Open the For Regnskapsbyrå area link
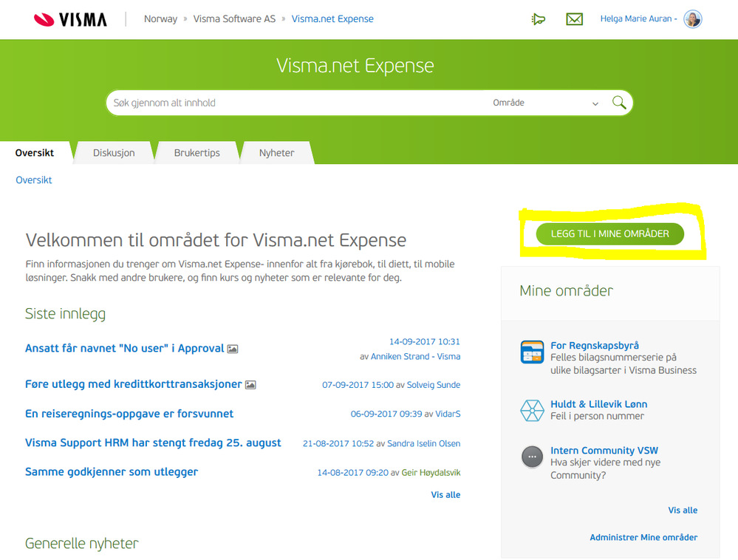 pyautogui.click(x=595, y=346)
